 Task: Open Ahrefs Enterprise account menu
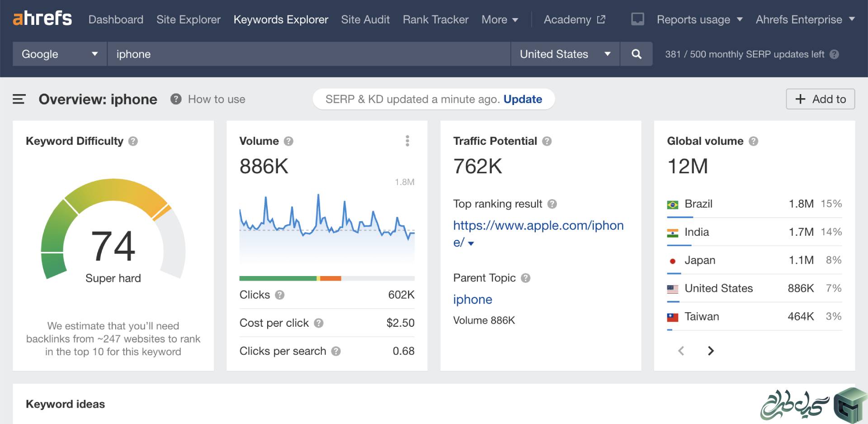click(x=805, y=19)
